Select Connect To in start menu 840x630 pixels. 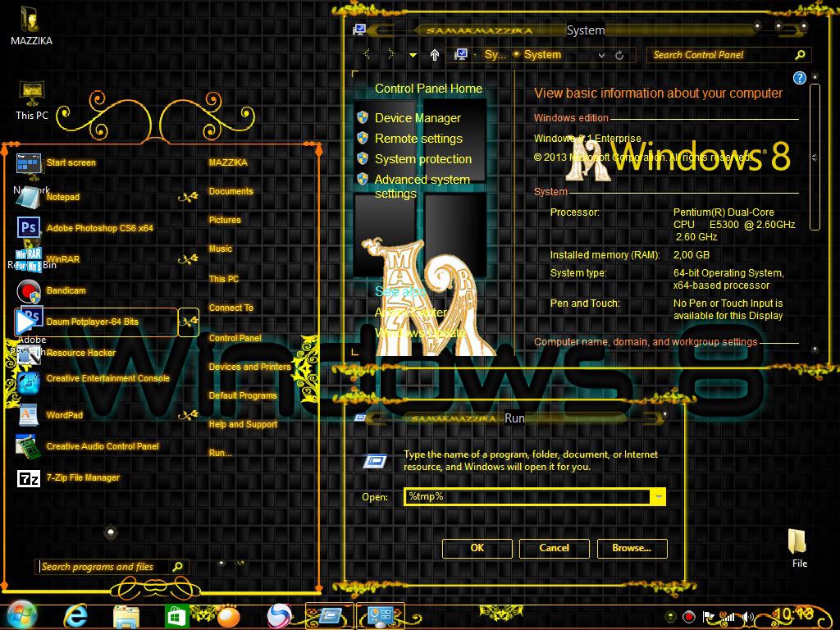231,308
